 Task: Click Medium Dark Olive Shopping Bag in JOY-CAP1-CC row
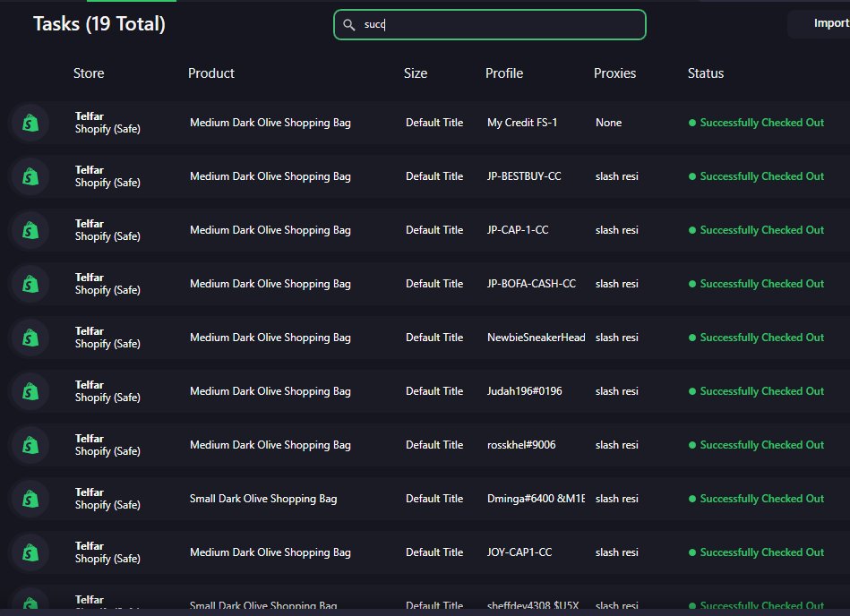[x=270, y=552]
